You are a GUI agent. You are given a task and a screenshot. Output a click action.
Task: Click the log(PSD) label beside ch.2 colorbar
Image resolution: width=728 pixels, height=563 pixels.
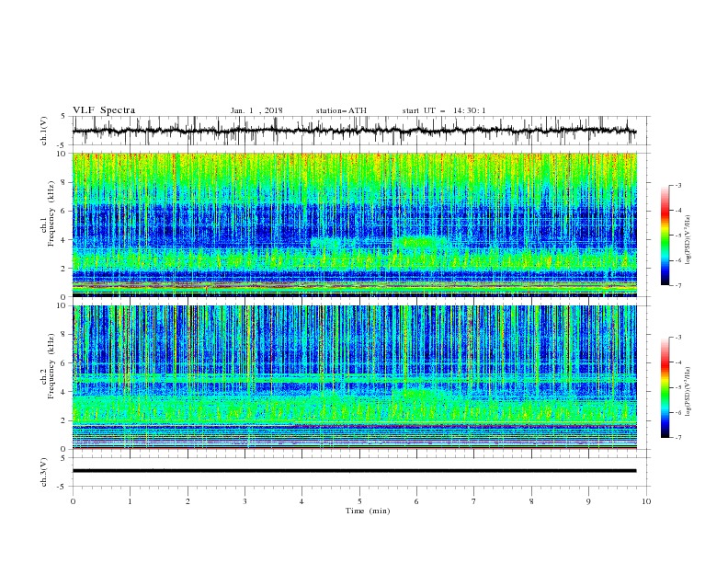point(688,392)
